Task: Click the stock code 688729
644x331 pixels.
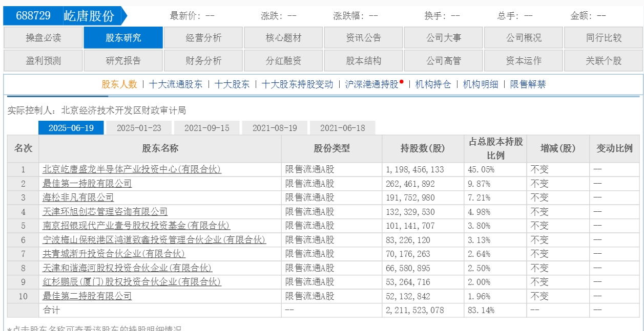Action: [x=33, y=16]
